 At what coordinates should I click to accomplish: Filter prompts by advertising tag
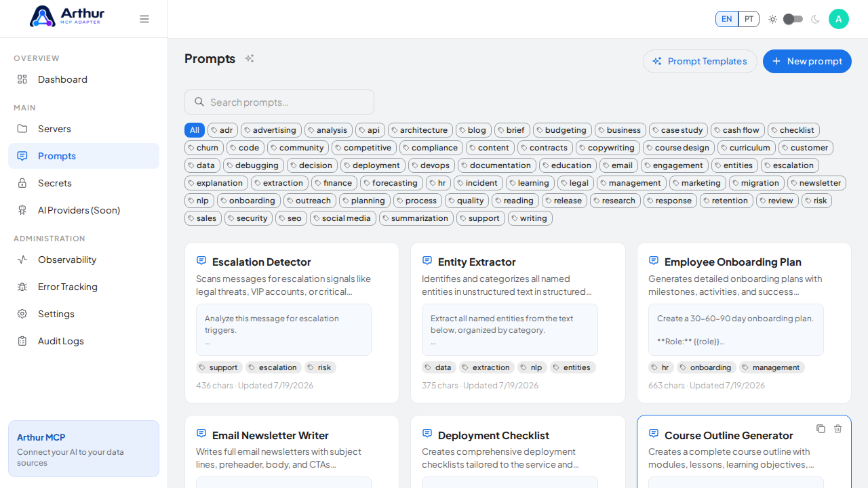pos(271,130)
